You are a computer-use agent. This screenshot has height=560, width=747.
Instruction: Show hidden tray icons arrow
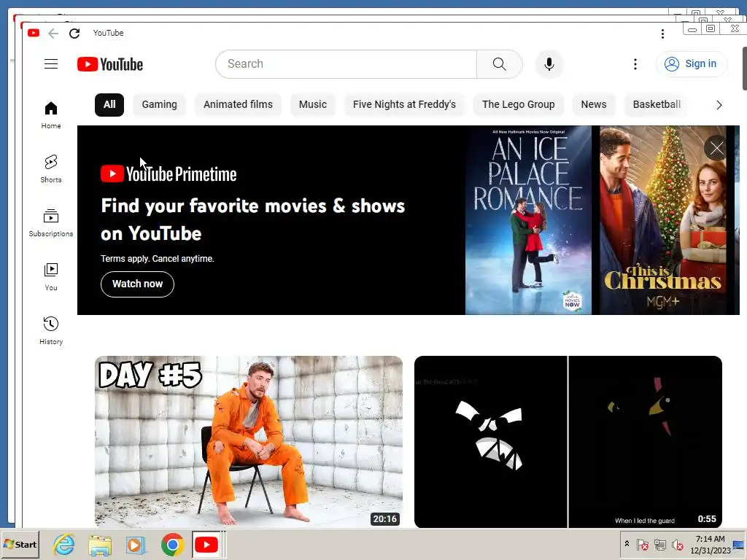coord(627,544)
